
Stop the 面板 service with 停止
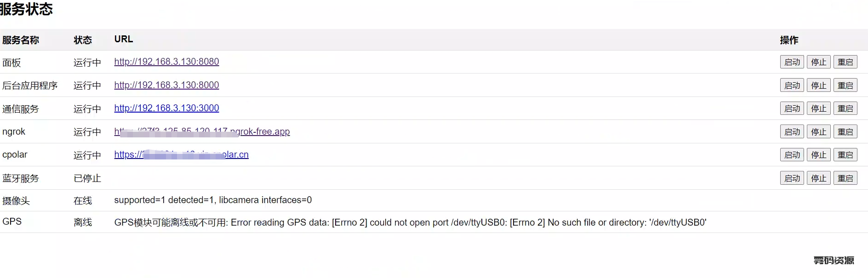[818, 62]
